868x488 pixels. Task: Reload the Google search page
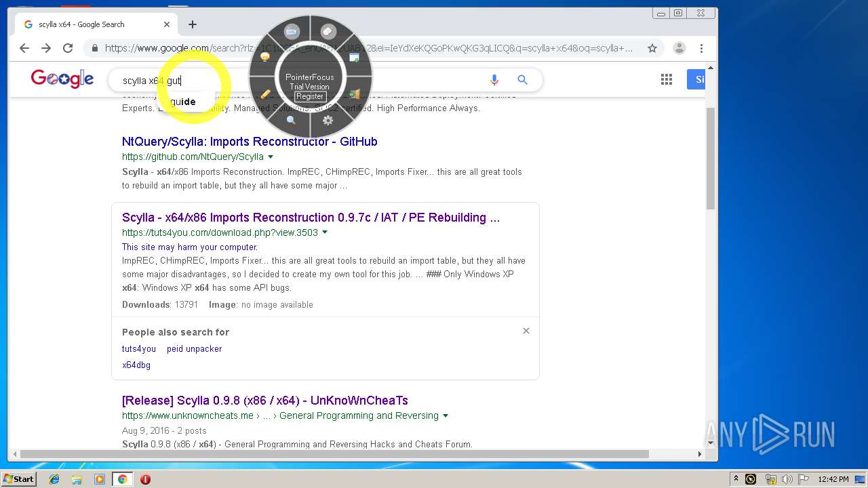pyautogui.click(x=68, y=48)
